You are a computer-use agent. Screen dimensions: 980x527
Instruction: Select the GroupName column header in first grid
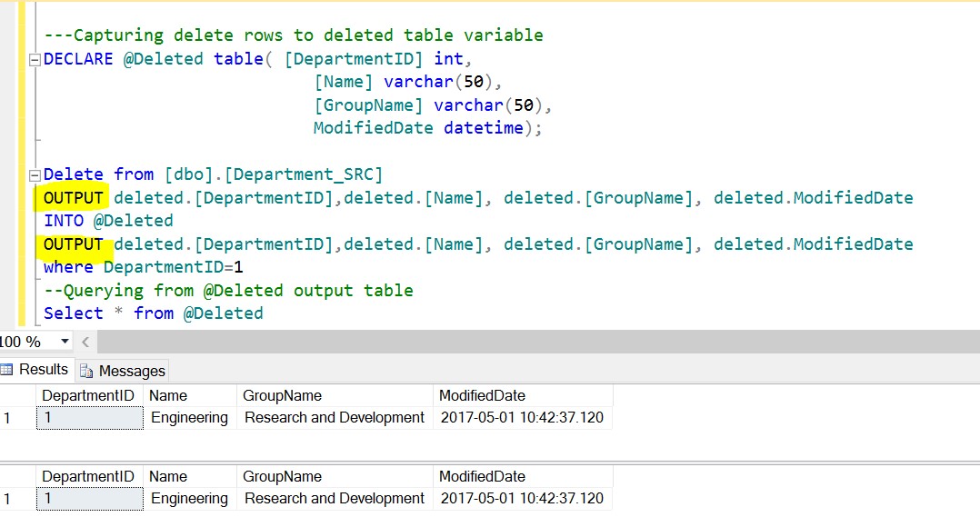point(282,395)
